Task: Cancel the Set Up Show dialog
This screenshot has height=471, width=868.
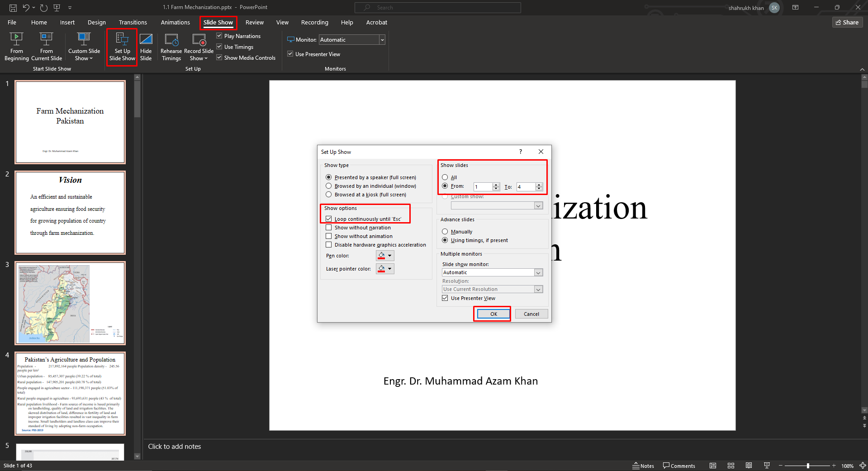Action: pyautogui.click(x=531, y=314)
